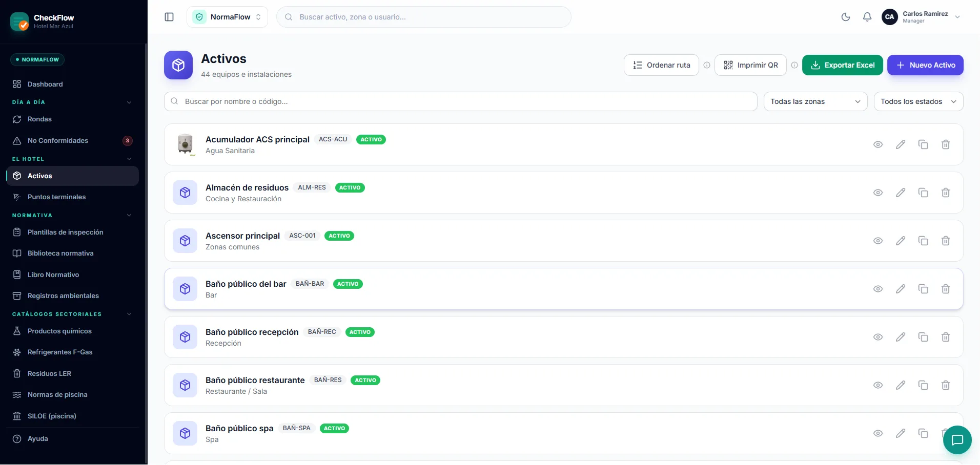Edit Ascensor principal asset
Viewport: 980px width, 465px height.
(901, 241)
